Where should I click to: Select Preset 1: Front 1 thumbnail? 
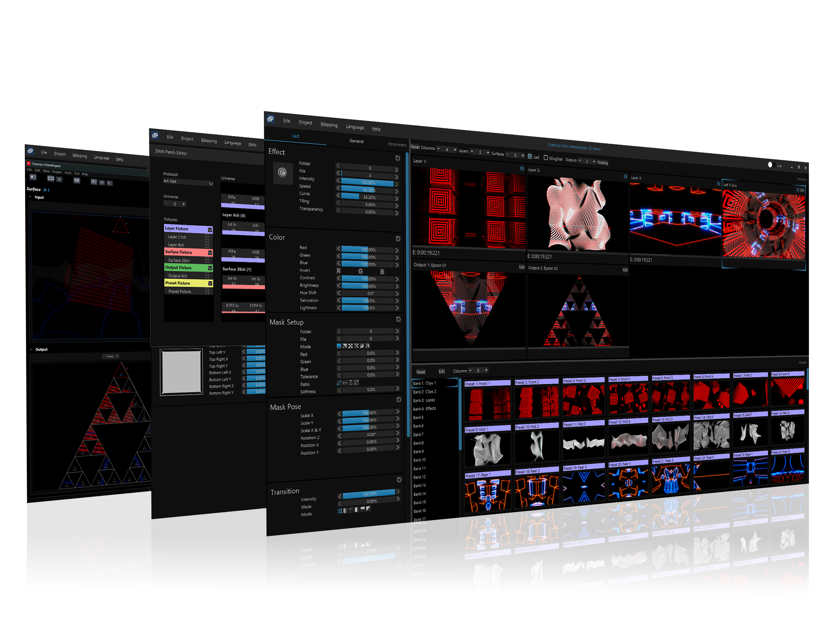click(487, 401)
